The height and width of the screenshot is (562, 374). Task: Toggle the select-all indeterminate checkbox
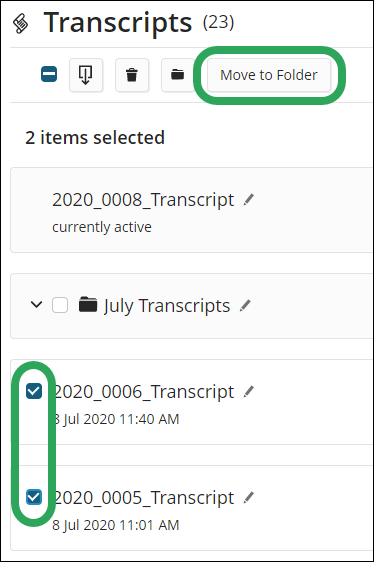tap(49, 74)
